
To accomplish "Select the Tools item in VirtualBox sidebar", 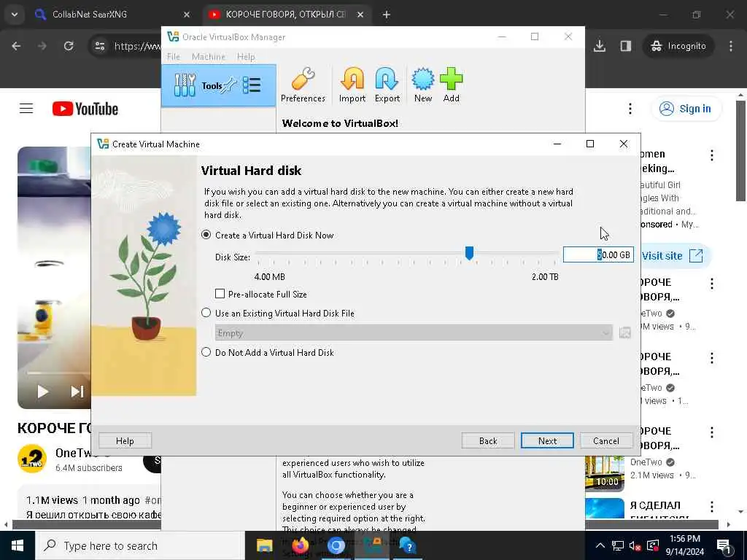I will pyautogui.click(x=219, y=86).
